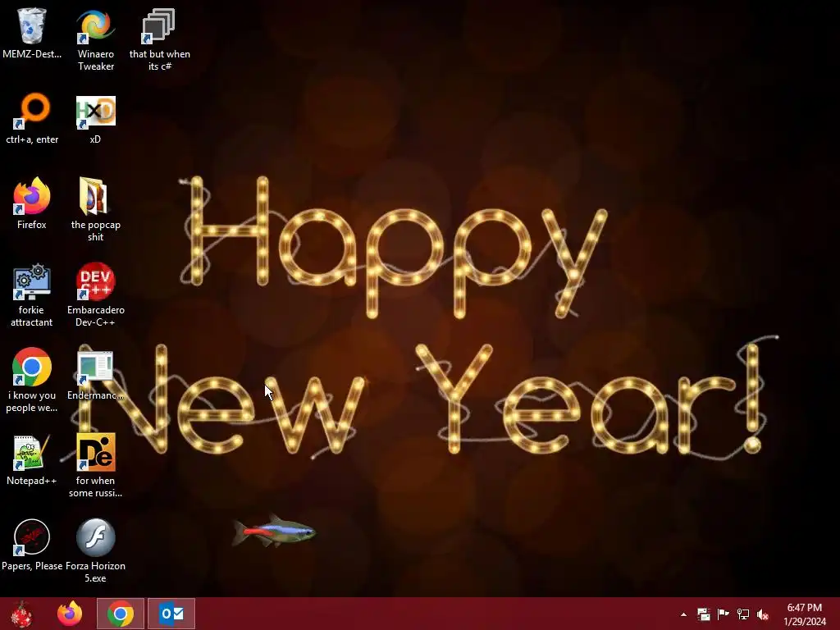Open the Start ornament button on taskbar

click(x=21, y=614)
